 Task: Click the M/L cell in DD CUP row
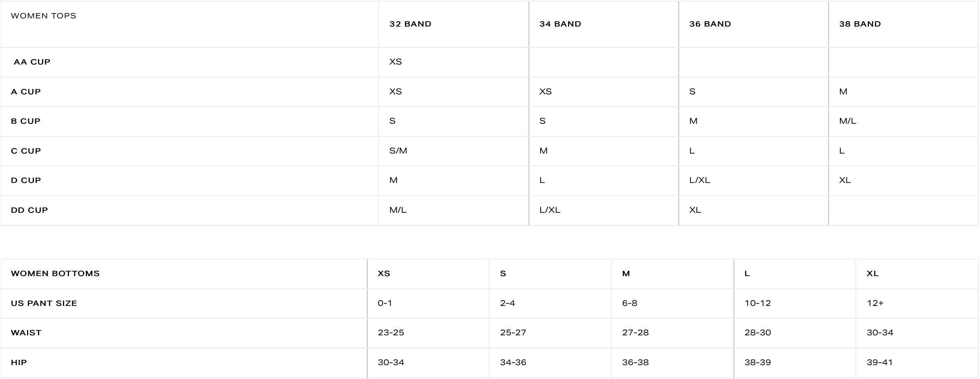398,210
